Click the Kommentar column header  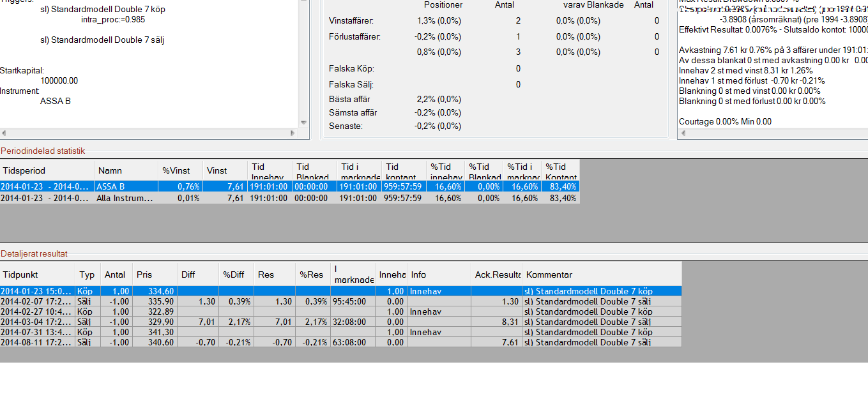click(600, 274)
